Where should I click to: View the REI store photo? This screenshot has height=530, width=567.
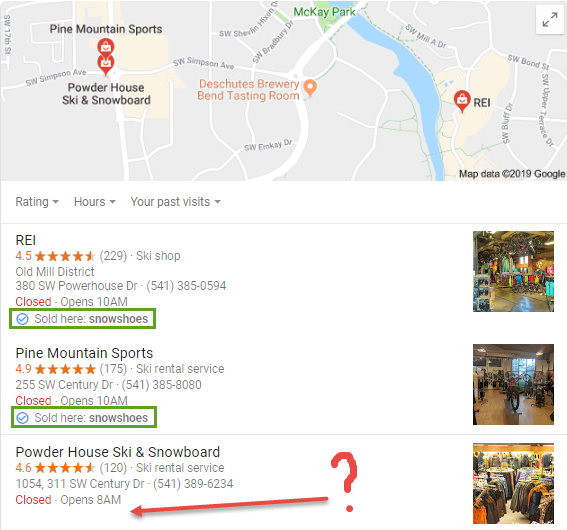tap(513, 272)
